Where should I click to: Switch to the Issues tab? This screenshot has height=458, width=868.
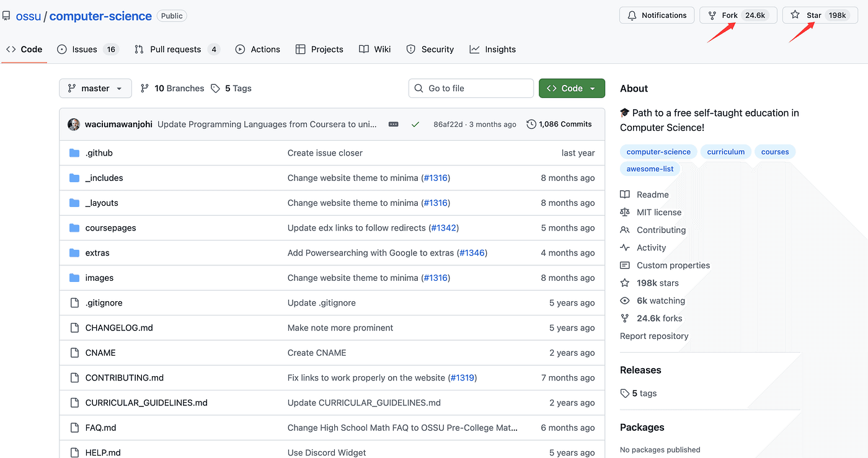[84, 50]
